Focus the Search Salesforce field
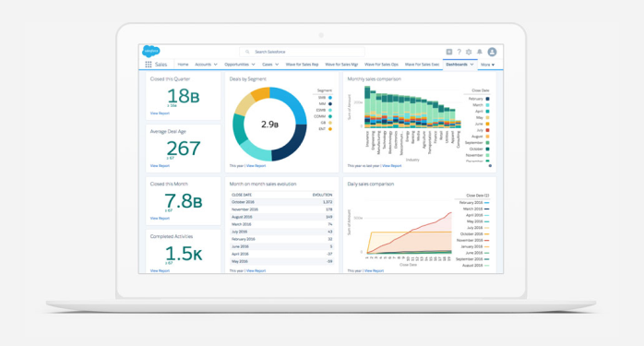The image size is (644, 346). pos(302,52)
